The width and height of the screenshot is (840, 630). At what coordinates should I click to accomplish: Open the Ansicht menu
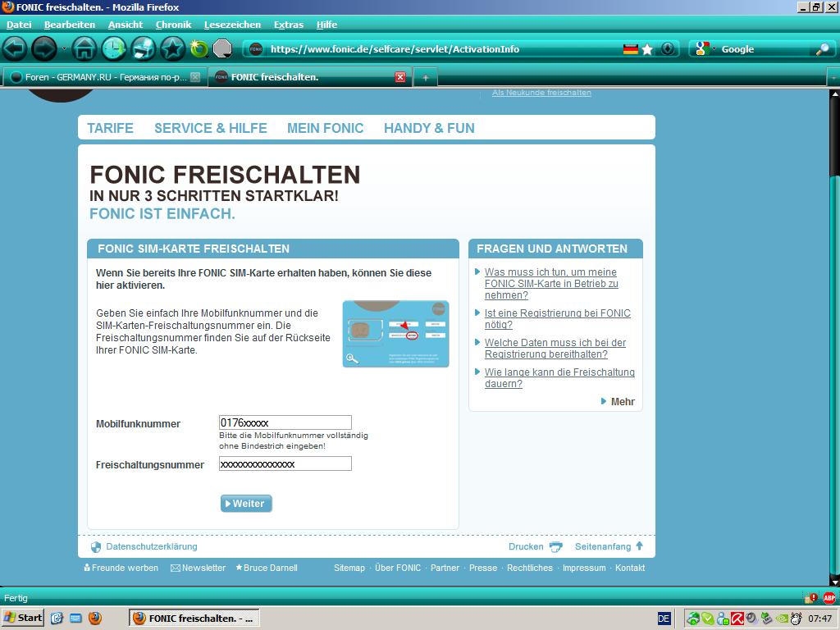(x=126, y=25)
